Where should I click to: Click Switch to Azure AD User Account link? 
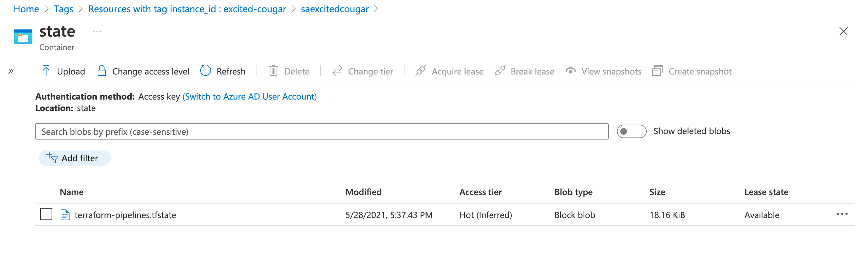click(249, 97)
